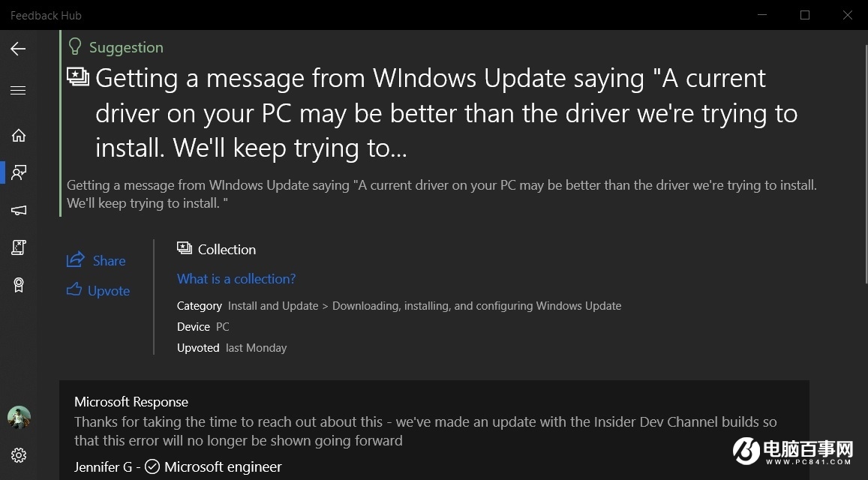The image size is (868, 480).
Task: Upvote this feedback suggestion
Action: 98,291
